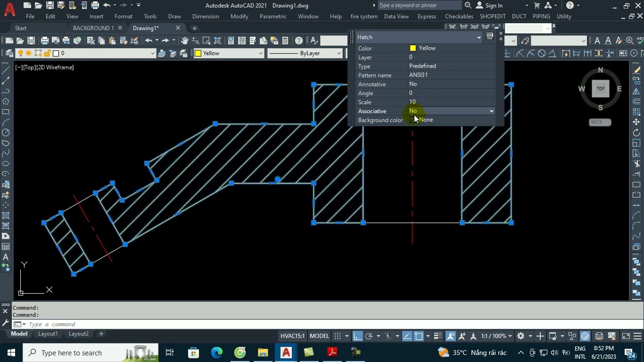The width and height of the screenshot is (644, 362).
Task: Close the Drawing1* file tab
Action: point(178,28)
